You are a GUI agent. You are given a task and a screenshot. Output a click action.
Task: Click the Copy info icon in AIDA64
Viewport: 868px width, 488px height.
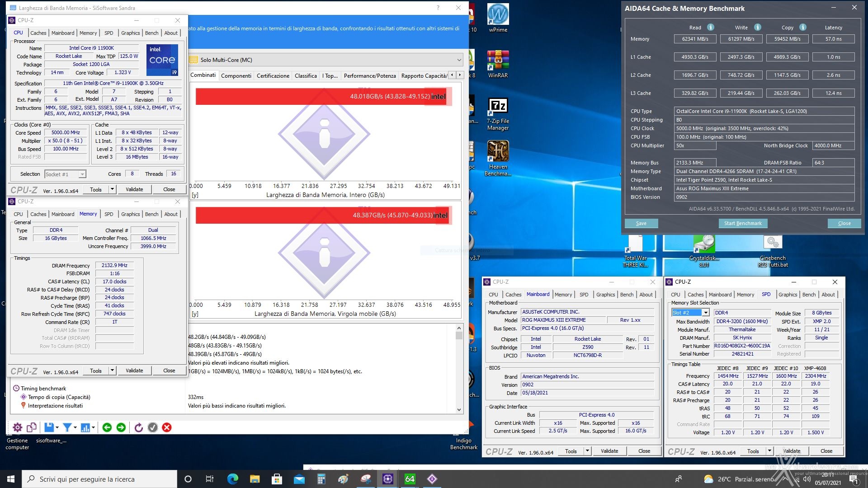click(803, 27)
